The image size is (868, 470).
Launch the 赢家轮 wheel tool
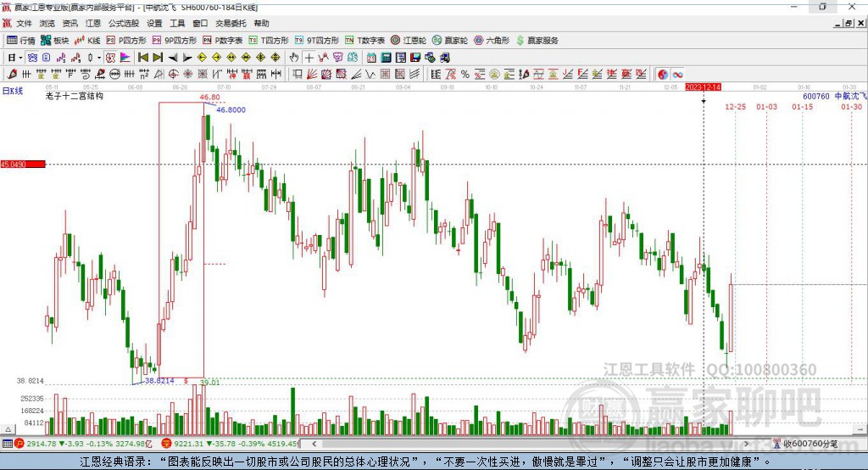(450, 41)
